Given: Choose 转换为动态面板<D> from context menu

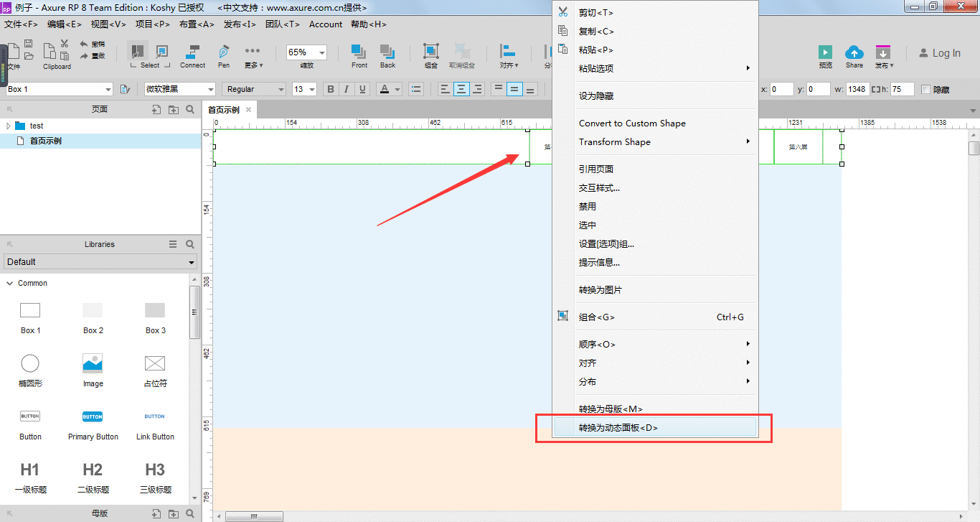Looking at the screenshot, I should (x=654, y=428).
